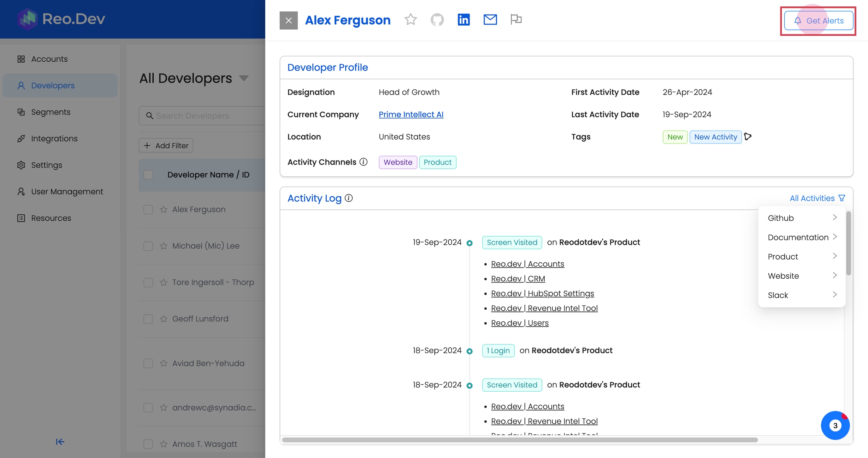Open the chat bubble with 3 notifications
The image size is (868, 458).
(x=835, y=425)
